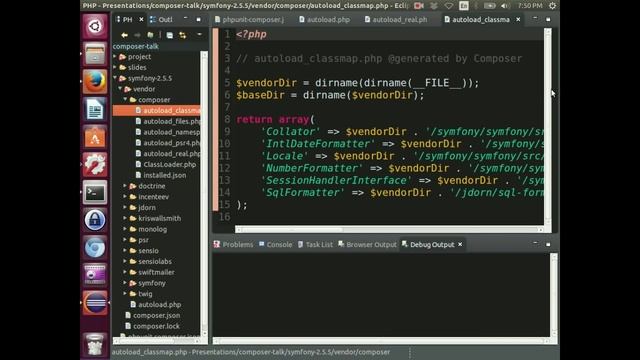Screen dimensions: 640x360
Task: Open the network indicator in the top panel
Action: click(449, 6)
